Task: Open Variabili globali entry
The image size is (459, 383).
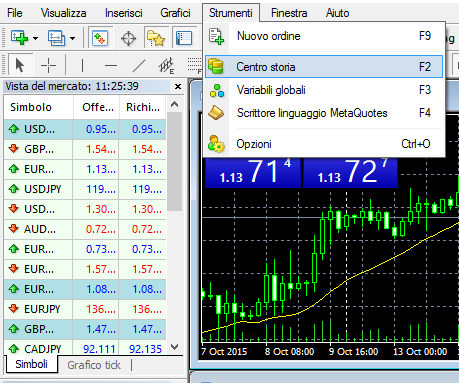Action: click(x=324, y=90)
